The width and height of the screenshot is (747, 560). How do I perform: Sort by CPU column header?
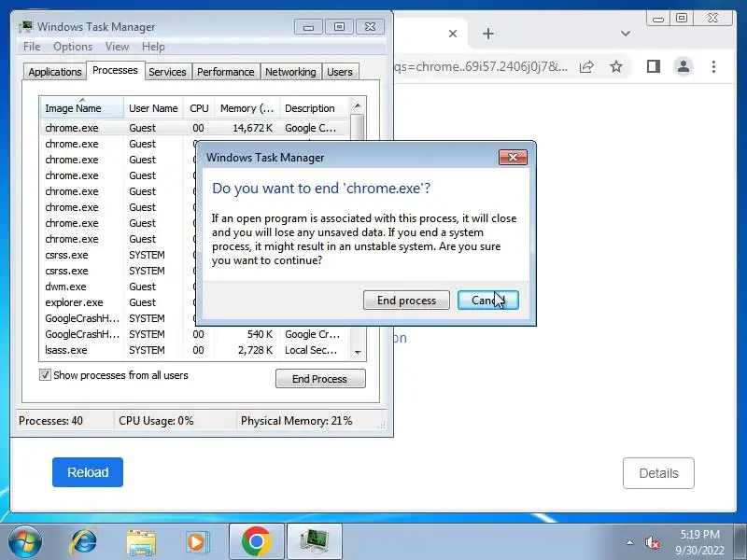[x=199, y=108]
